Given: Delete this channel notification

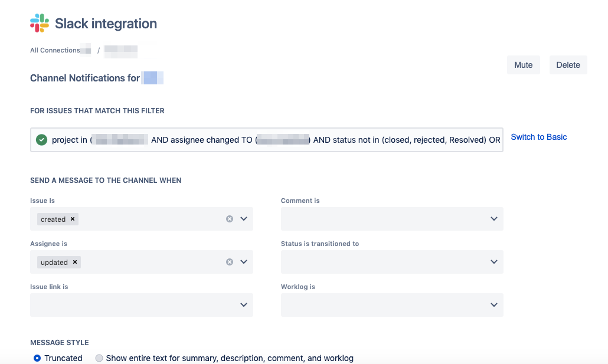Looking at the screenshot, I should pos(568,65).
